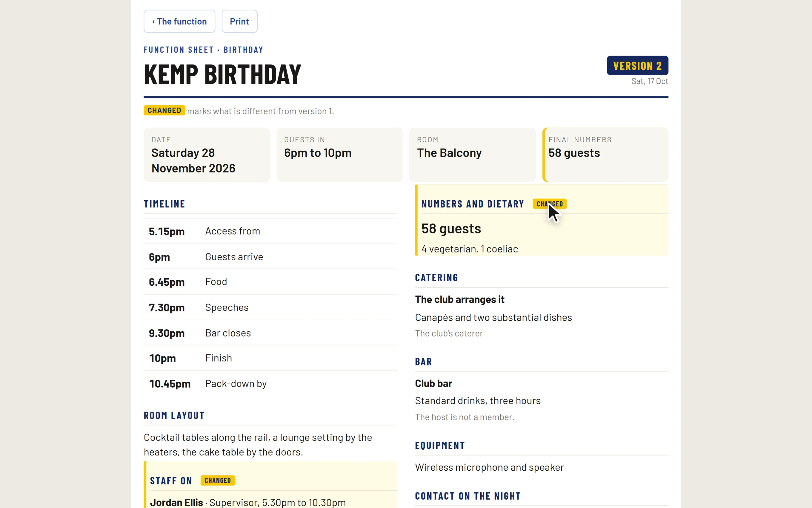Click the Print button
This screenshot has height=508, width=812.
tap(239, 21)
